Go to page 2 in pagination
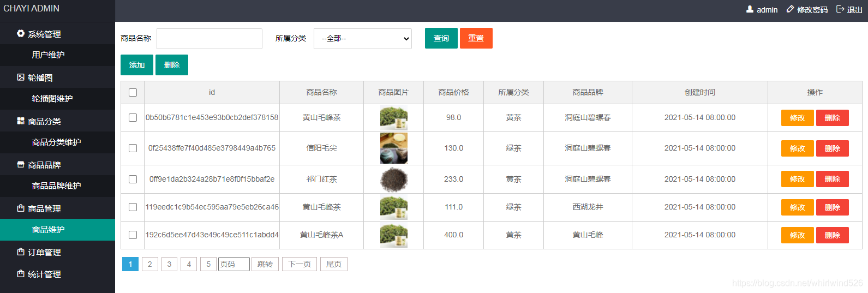The width and height of the screenshot is (868, 293). click(x=150, y=264)
